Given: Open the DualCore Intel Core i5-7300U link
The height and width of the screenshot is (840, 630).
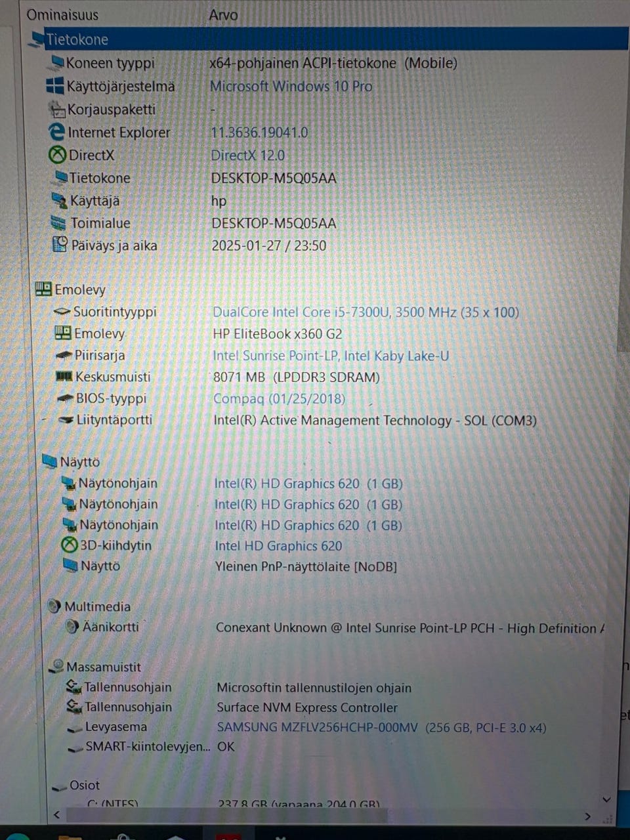Looking at the screenshot, I should 366,312.
